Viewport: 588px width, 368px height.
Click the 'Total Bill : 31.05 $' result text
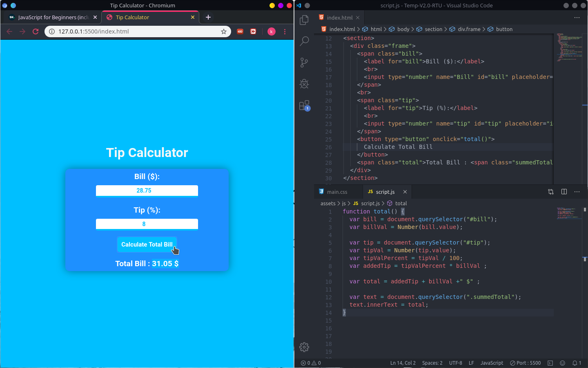point(147,264)
